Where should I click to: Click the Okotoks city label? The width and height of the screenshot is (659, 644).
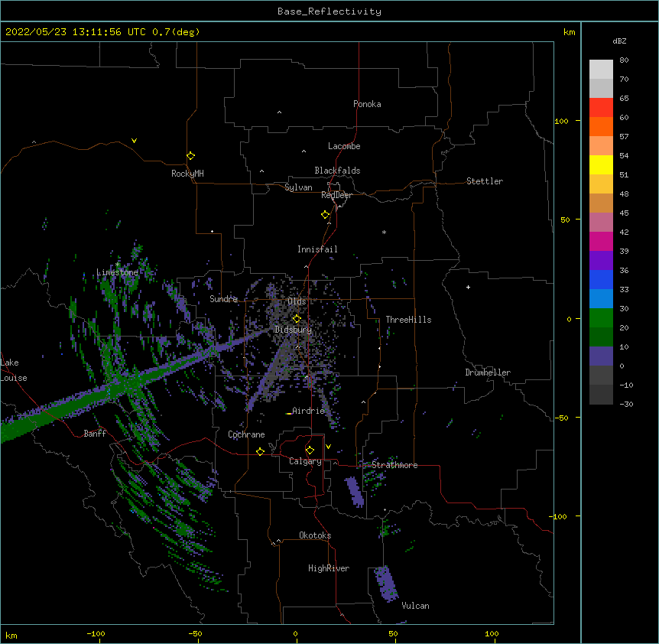click(315, 535)
